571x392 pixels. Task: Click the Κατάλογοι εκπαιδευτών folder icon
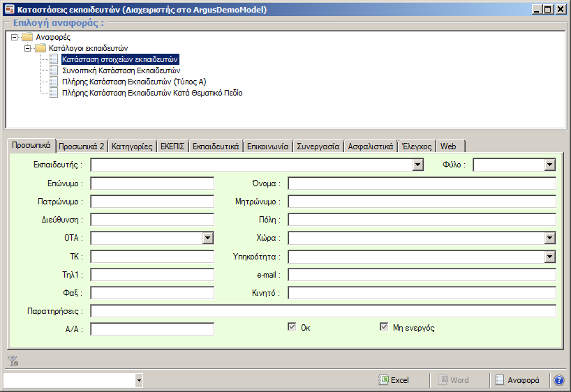point(40,47)
